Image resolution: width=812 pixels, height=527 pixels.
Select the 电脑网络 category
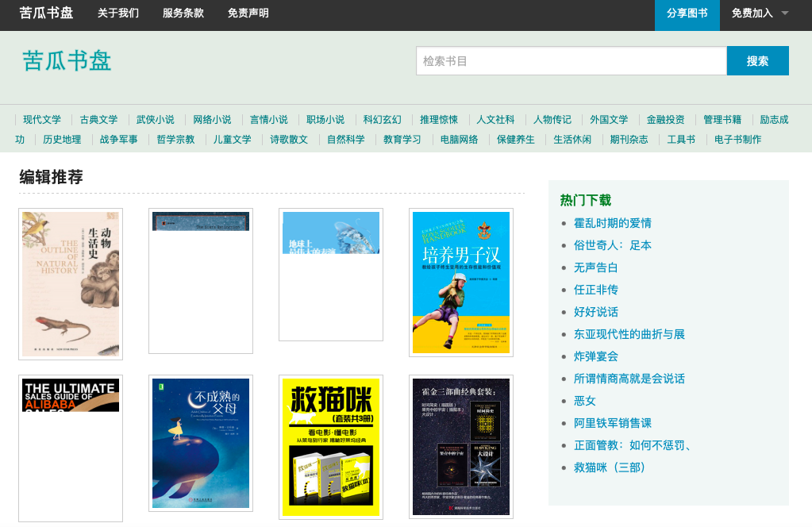(x=459, y=139)
